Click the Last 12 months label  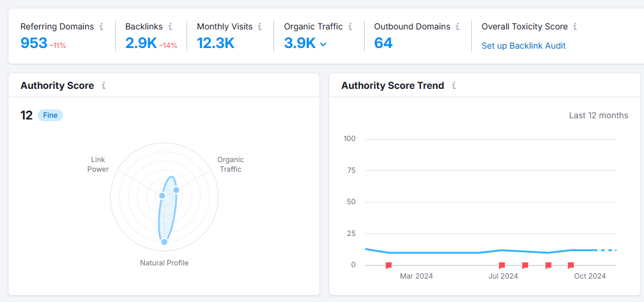[x=598, y=116]
